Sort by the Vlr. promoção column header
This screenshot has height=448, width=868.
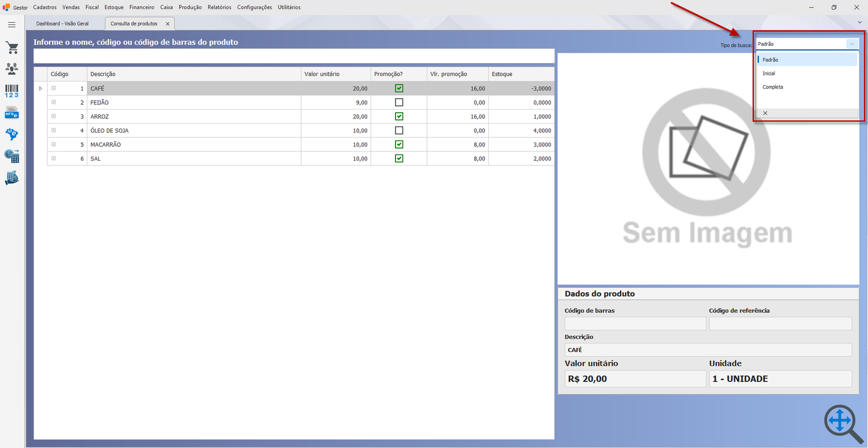point(458,74)
